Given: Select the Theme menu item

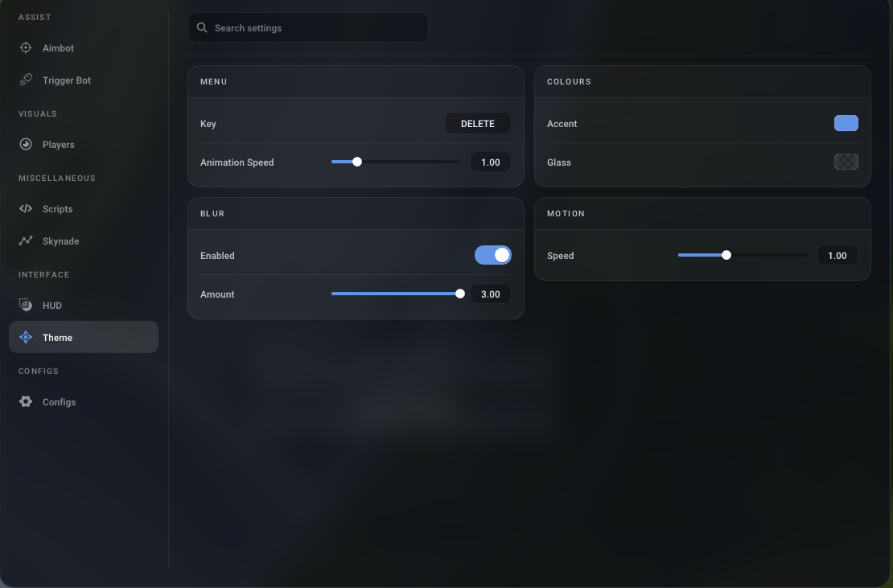Looking at the screenshot, I should [x=84, y=337].
